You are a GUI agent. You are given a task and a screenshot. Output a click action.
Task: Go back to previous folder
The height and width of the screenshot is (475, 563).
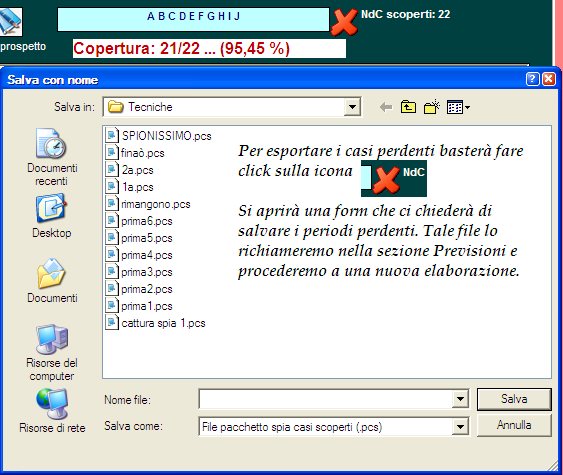[386, 107]
